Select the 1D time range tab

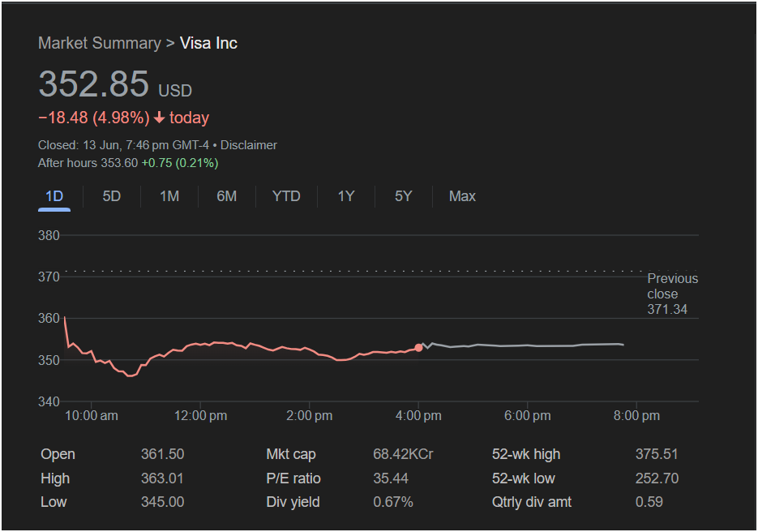point(54,196)
